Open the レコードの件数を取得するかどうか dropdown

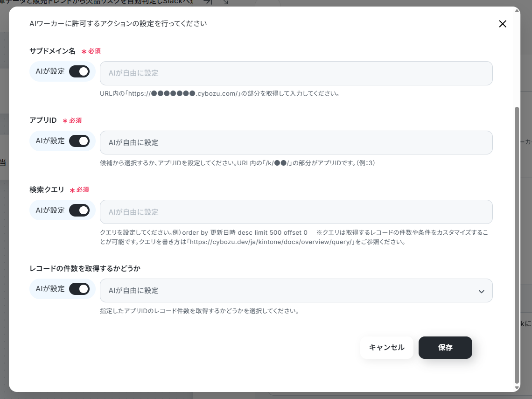(x=296, y=290)
